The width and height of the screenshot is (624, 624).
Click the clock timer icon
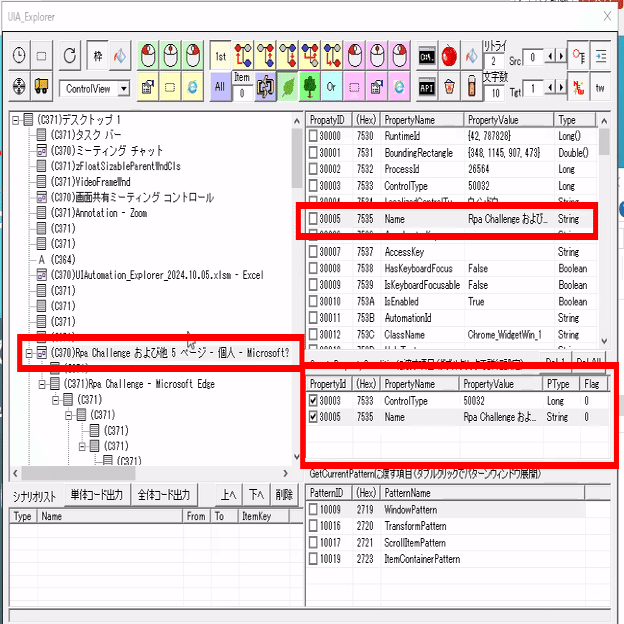[x=19, y=55]
